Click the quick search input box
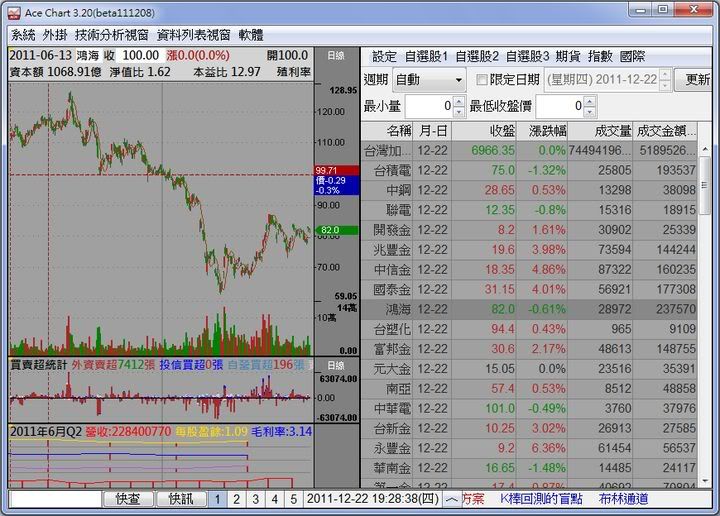The width and height of the screenshot is (720, 516). click(x=55, y=499)
